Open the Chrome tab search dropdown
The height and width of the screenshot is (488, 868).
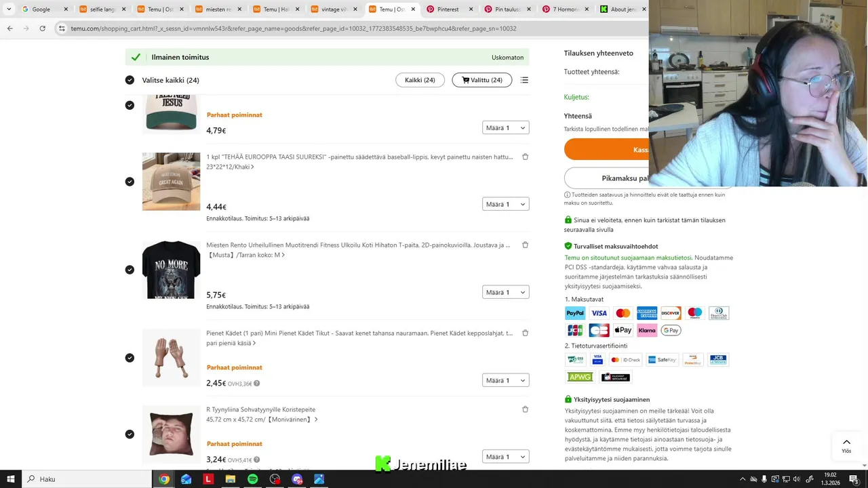[x=9, y=9]
